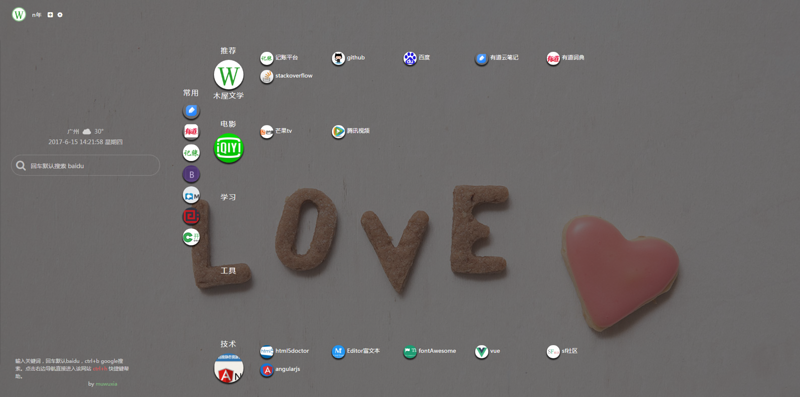Open 有道云笔记 pencil icon in 推荐 row
The height and width of the screenshot is (397, 800).
point(482,59)
